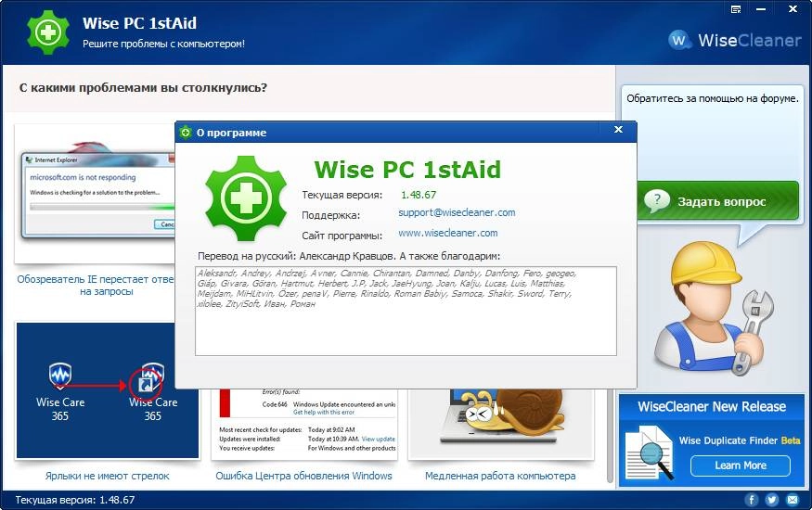
Task: Click the snail slow computer thumbnail
Action: click(x=500, y=424)
